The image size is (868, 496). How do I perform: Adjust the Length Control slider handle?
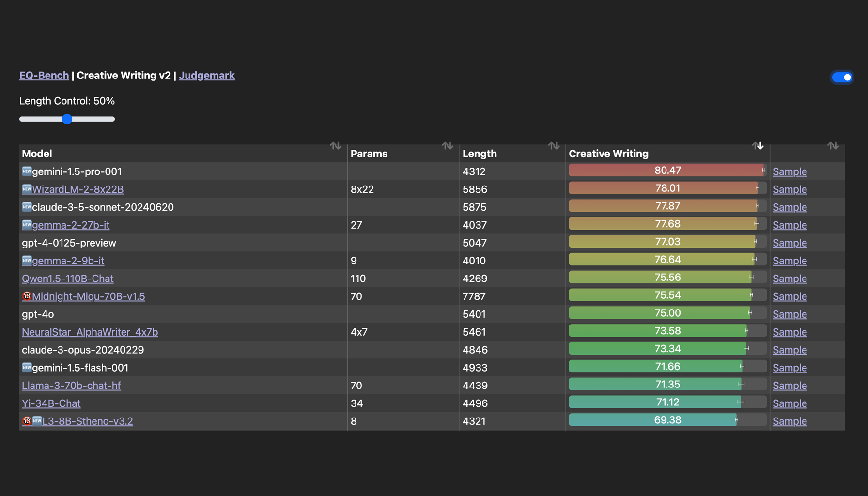(67, 119)
